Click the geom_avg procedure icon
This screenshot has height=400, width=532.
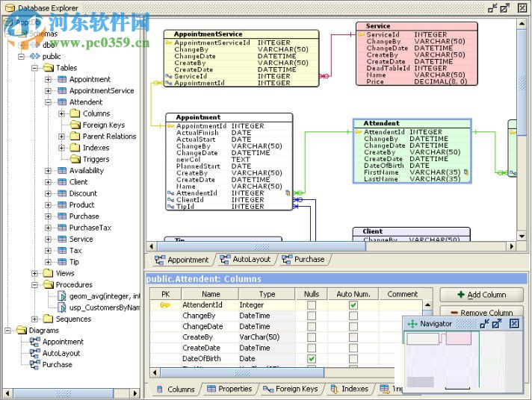62,296
